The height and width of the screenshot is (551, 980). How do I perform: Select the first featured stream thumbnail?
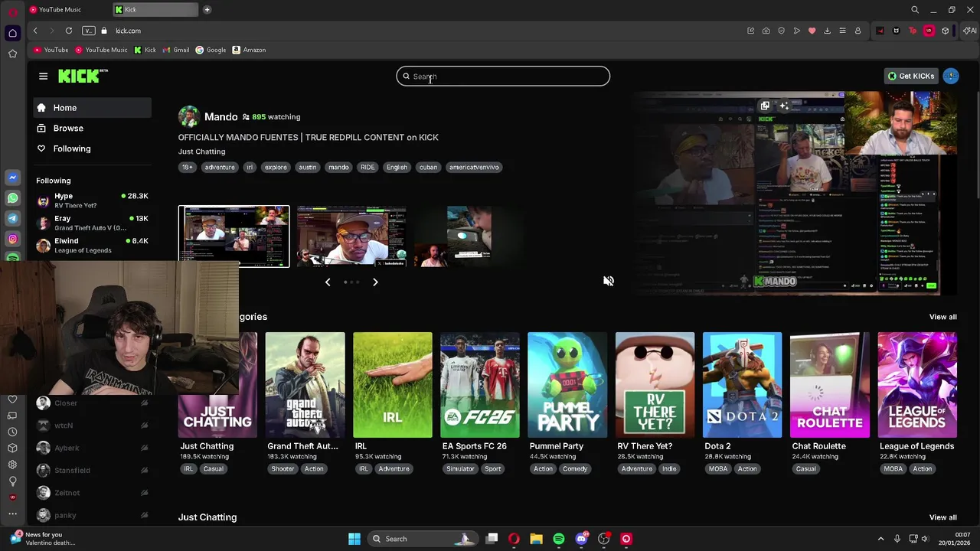tap(234, 236)
